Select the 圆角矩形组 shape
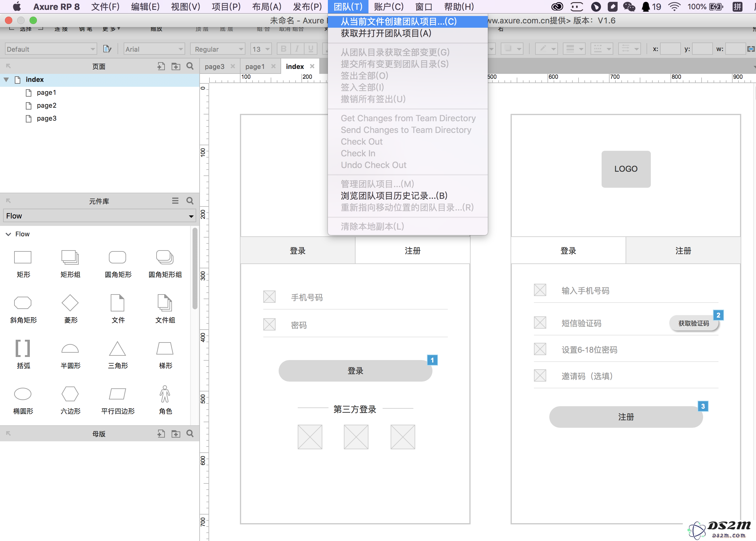 [165, 257]
